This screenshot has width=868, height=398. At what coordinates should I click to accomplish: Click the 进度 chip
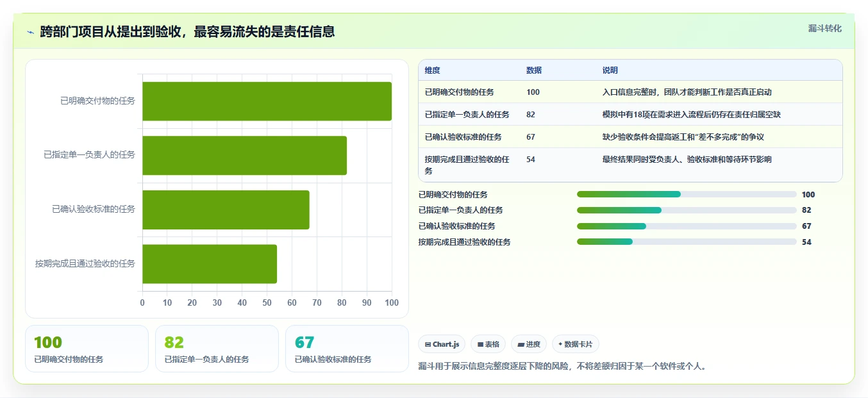coord(529,344)
